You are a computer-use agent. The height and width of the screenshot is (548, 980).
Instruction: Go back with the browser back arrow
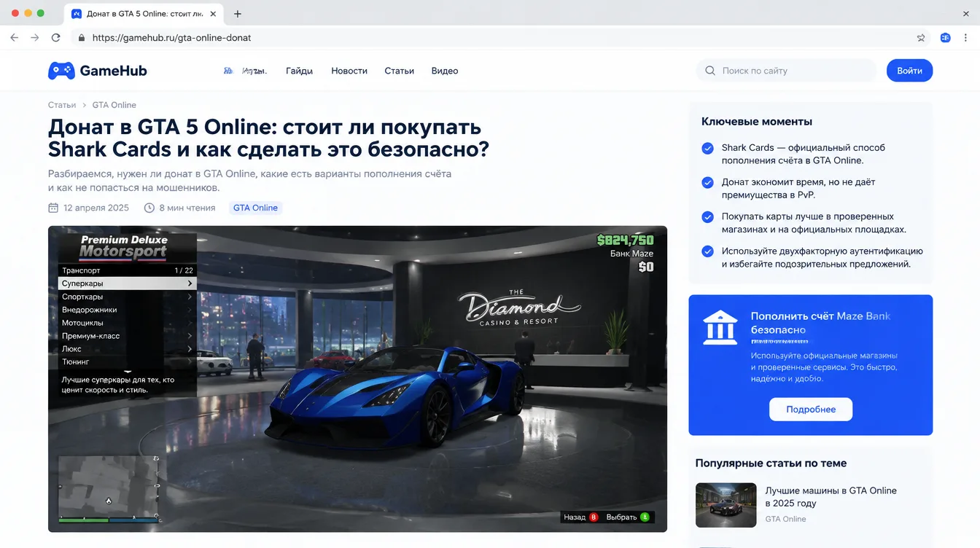(x=14, y=38)
